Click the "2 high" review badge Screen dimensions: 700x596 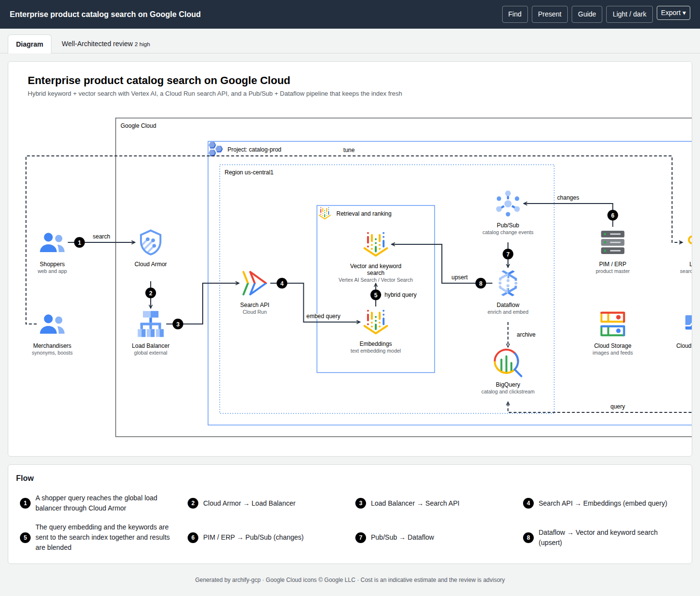[x=142, y=44]
